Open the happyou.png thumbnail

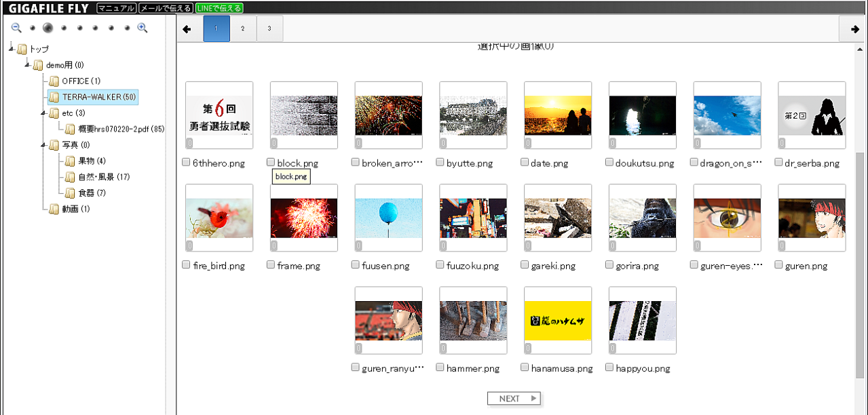[642, 320]
